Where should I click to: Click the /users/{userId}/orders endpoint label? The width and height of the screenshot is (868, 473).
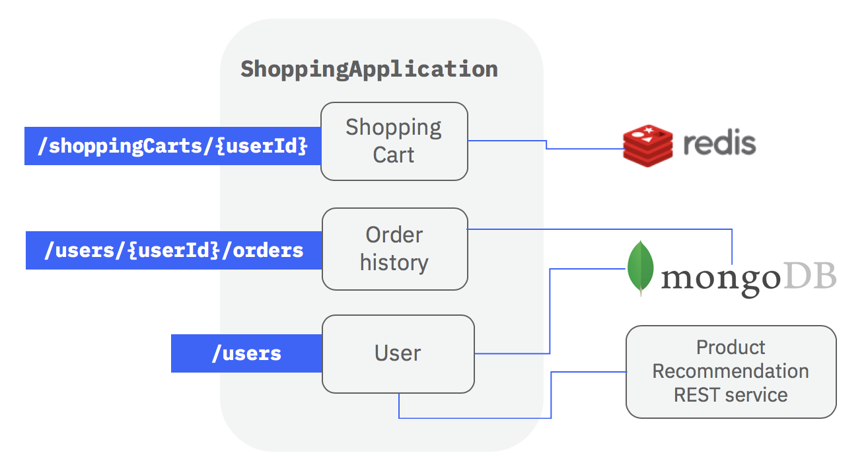click(174, 250)
